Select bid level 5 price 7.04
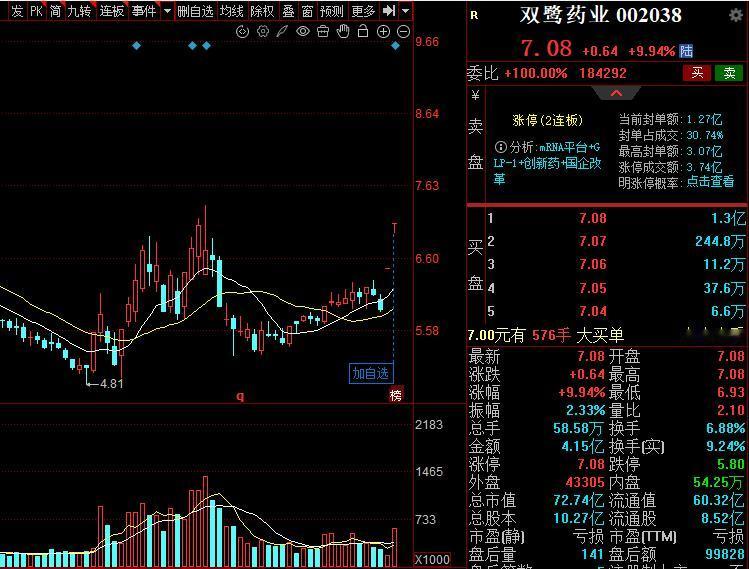The width and height of the screenshot is (749, 569). click(593, 311)
